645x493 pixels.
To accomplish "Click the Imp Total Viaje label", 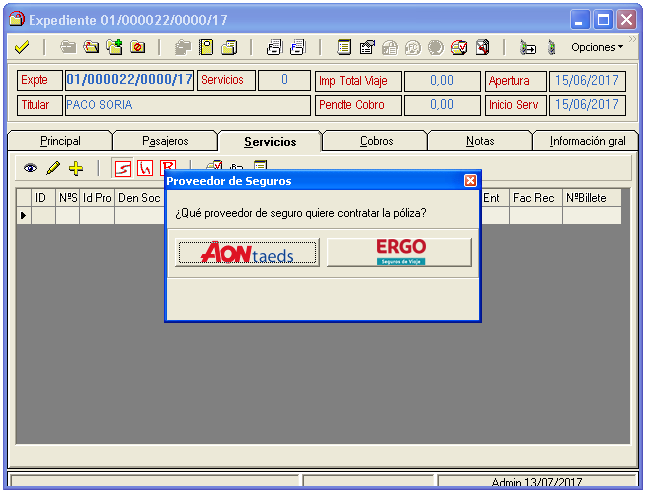I will (358, 81).
